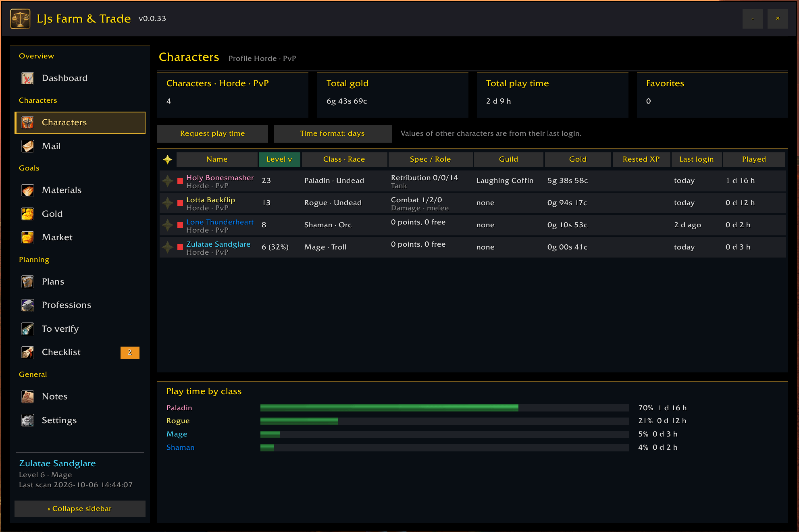The image size is (799, 532).
Task: Click red faction square next to Zulatae Sandglare
Action: (x=180, y=247)
